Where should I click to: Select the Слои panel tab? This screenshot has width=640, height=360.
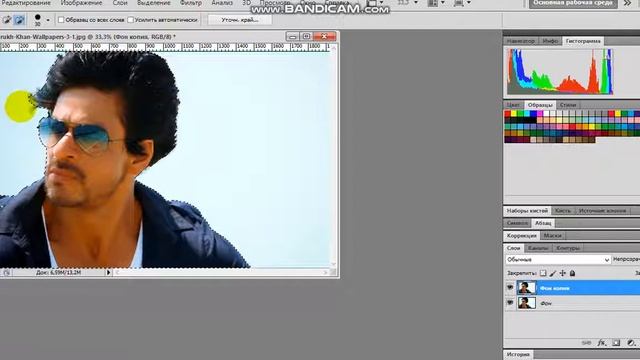[x=513, y=248]
